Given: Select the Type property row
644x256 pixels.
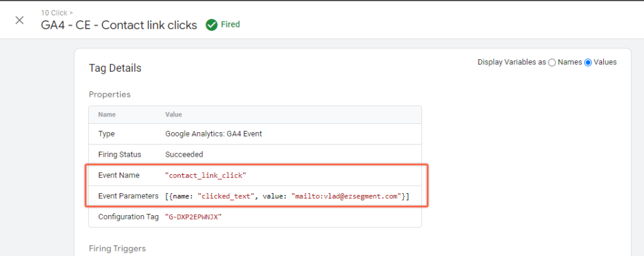Looking at the screenshot, I should pos(255,133).
